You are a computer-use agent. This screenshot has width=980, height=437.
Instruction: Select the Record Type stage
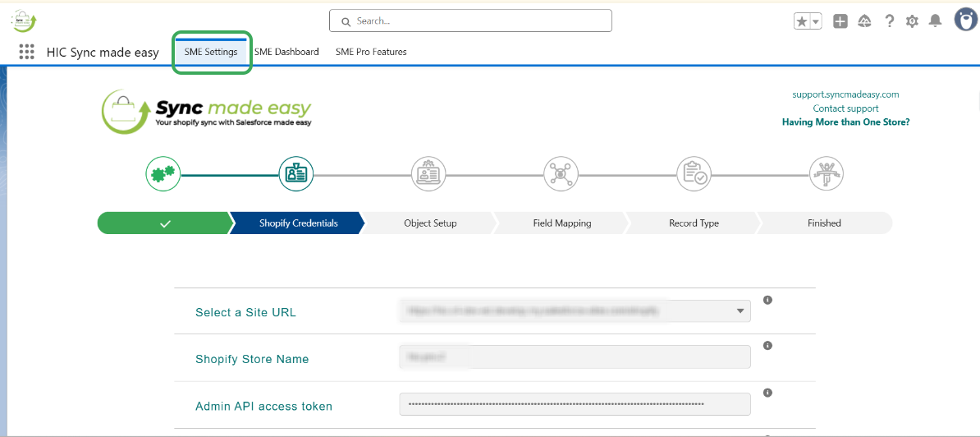694,223
